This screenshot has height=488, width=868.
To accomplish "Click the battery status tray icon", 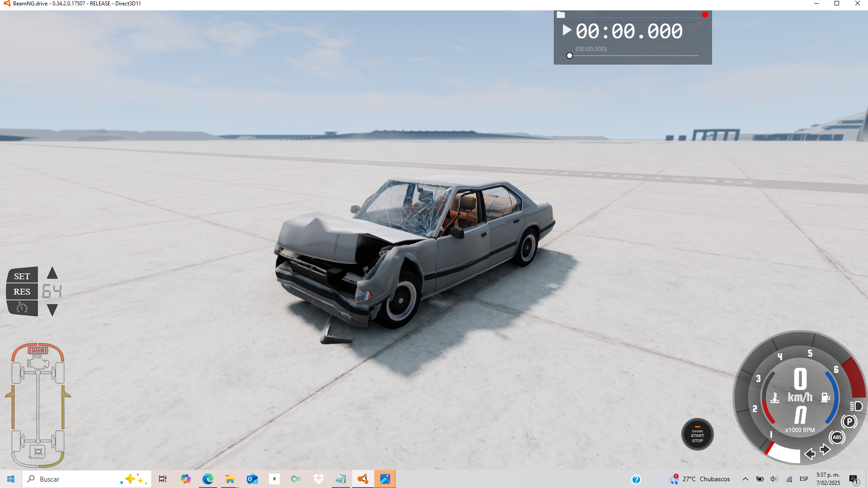I will tap(760, 479).
